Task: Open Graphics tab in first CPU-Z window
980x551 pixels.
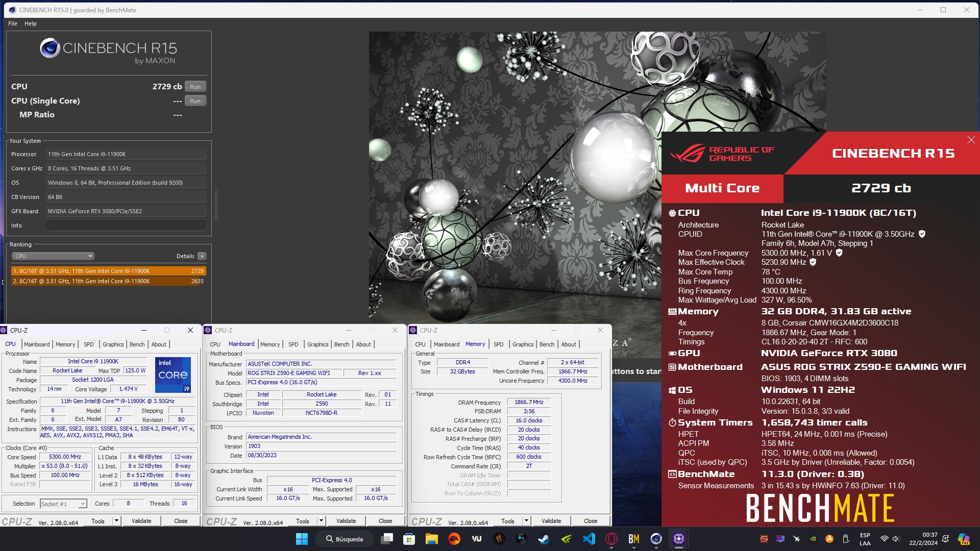Action: tap(113, 344)
